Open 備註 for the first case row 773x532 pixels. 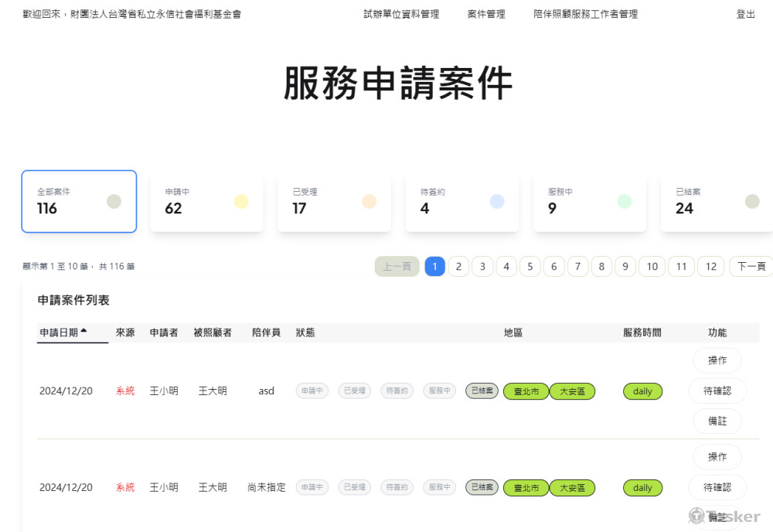(717, 421)
